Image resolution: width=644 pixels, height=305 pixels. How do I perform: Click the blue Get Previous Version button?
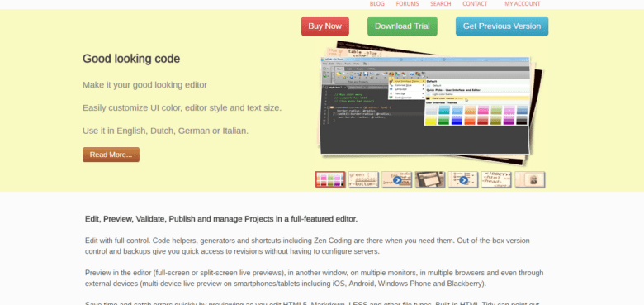501,26
